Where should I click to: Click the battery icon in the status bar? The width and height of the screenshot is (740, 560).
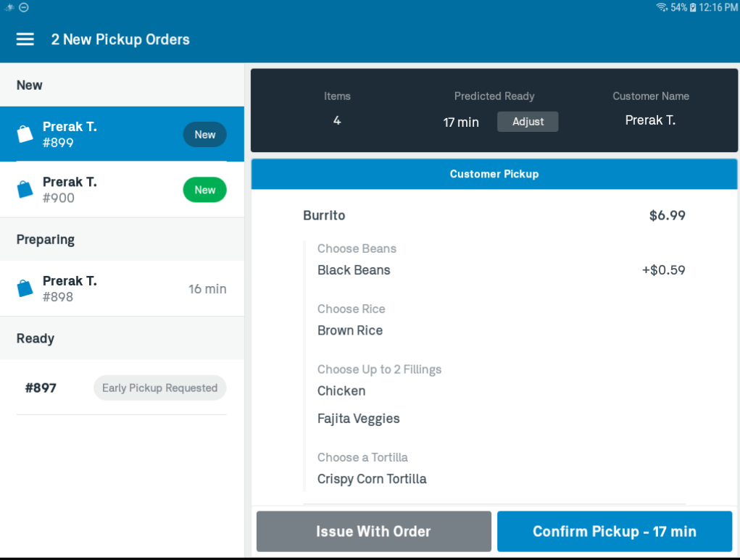coord(691,7)
